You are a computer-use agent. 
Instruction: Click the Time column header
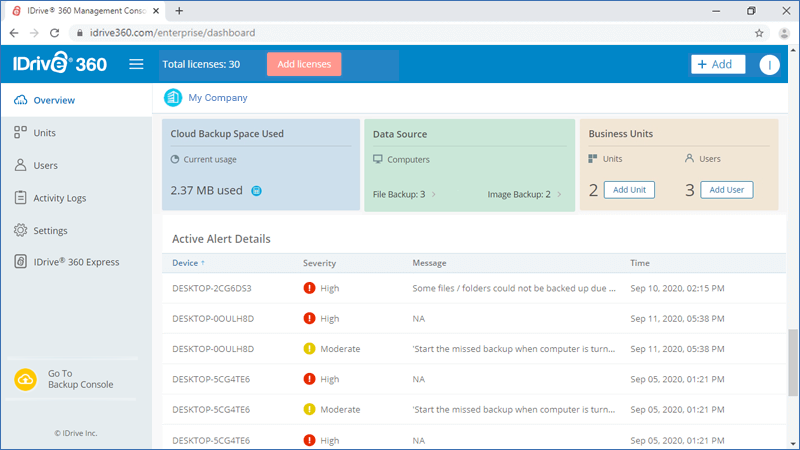[640, 263]
